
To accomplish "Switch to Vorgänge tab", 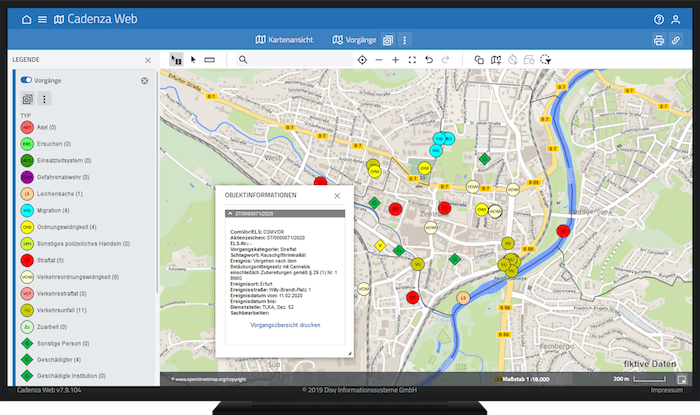I will pos(354,40).
